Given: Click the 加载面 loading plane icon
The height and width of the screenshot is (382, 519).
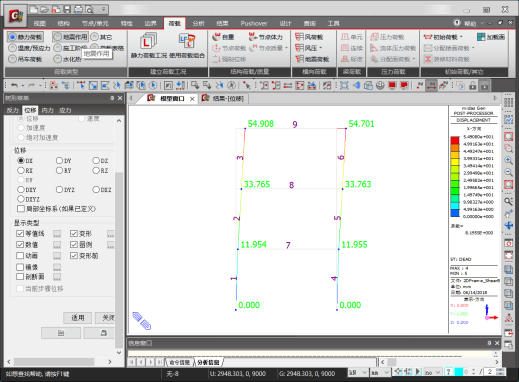Looking at the screenshot, I should click(491, 37).
